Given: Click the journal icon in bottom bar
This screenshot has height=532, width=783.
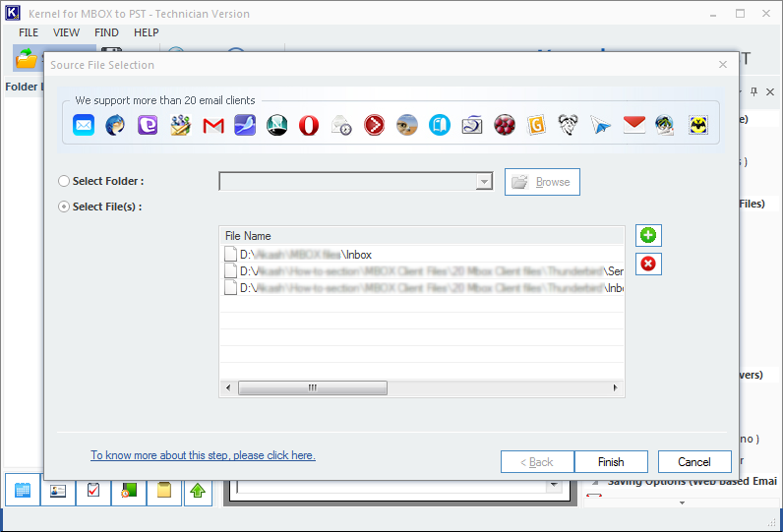Looking at the screenshot, I should click(129, 492).
